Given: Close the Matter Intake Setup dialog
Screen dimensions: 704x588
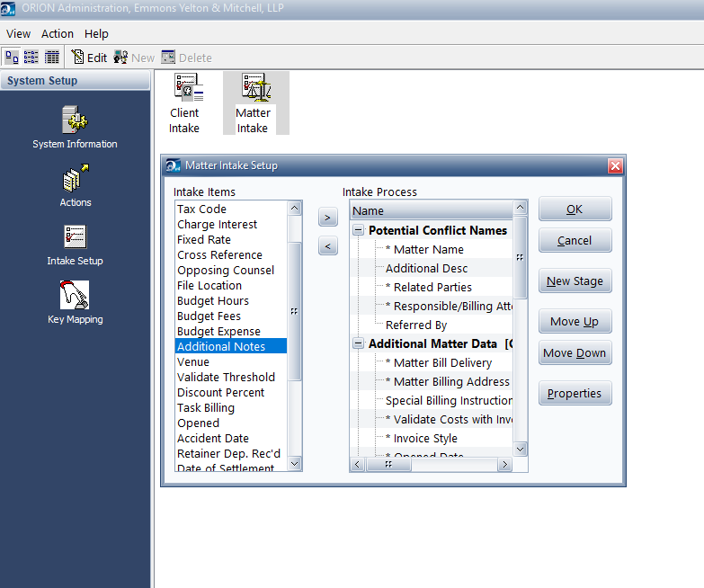Looking at the screenshot, I should (615, 165).
